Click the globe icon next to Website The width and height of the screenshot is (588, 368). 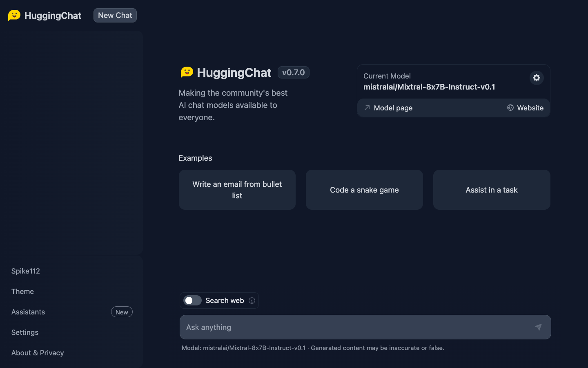510,108
